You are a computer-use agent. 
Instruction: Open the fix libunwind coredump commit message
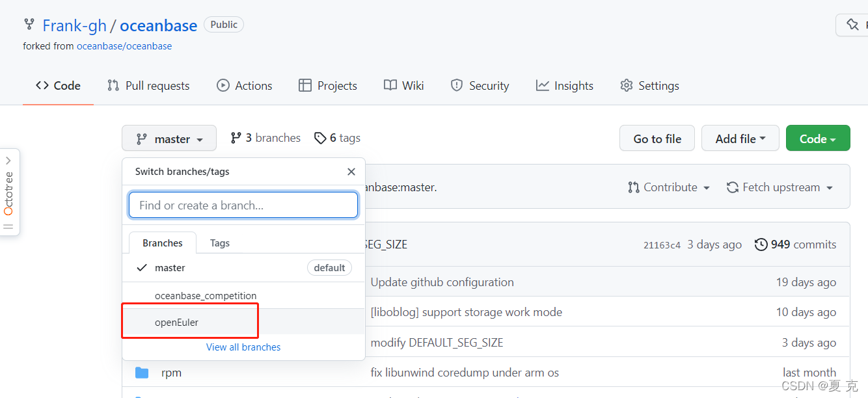click(x=465, y=373)
